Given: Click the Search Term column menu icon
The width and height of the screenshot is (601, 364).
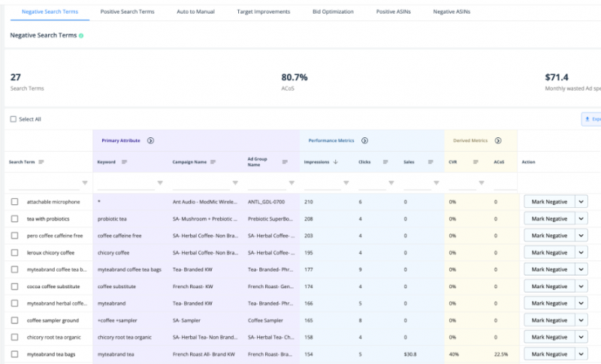Looking at the screenshot, I should tap(41, 161).
